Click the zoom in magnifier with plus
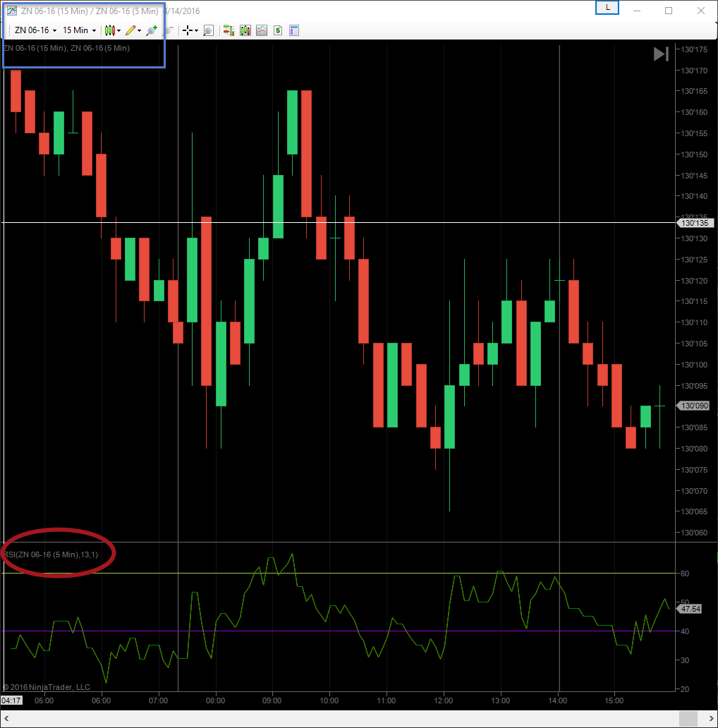Image resolution: width=718 pixels, height=728 pixels. (152, 30)
